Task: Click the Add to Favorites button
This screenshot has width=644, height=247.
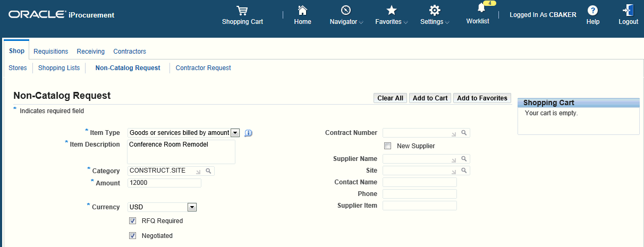Action: click(482, 98)
